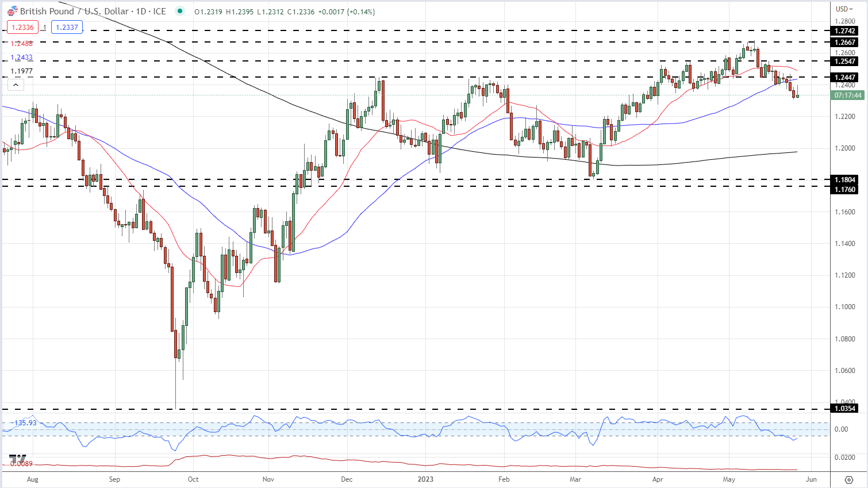
Task: Select the 1.1760 horizontal line price label
Action: [x=844, y=190]
